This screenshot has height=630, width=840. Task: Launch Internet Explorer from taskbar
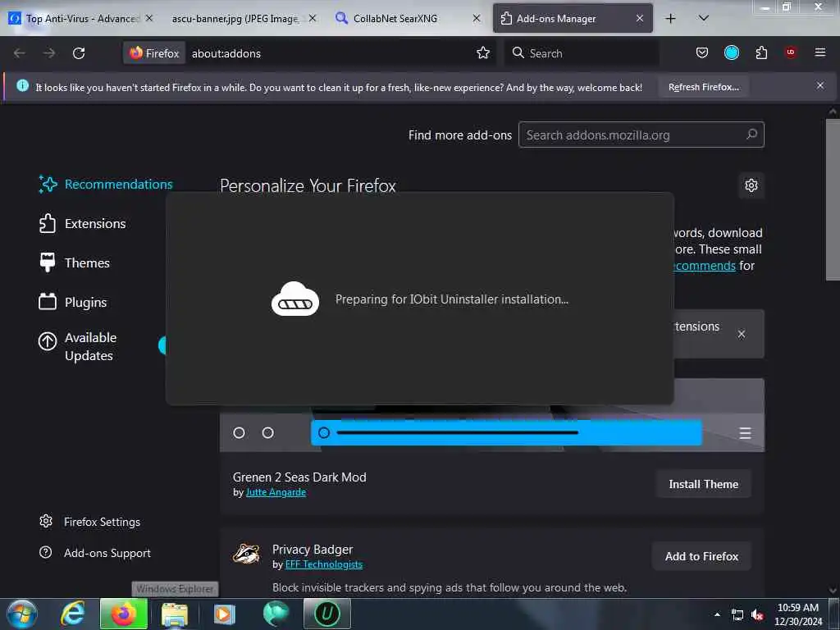point(73,614)
